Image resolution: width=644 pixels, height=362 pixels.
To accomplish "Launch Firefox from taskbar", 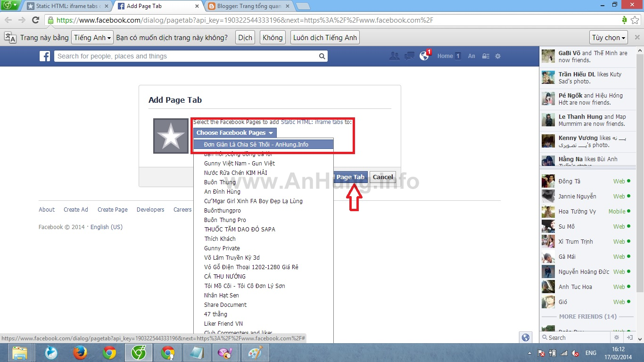I will pyautogui.click(x=80, y=353).
